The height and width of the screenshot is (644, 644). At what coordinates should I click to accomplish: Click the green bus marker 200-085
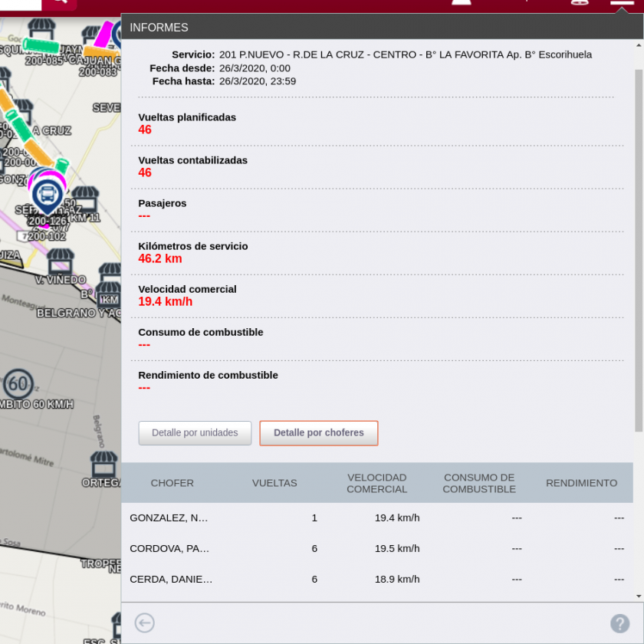pyautogui.click(x=45, y=46)
